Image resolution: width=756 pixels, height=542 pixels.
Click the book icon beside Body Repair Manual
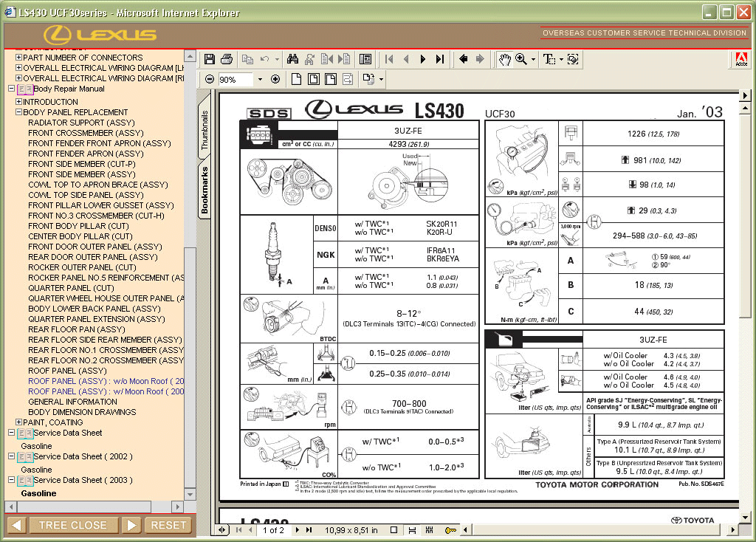pos(25,89)
